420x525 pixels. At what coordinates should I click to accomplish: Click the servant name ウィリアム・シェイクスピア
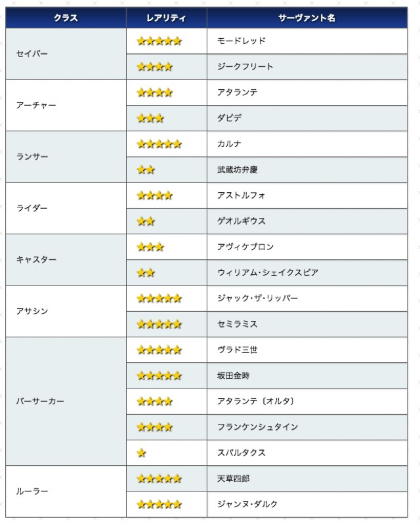pyautogui.click(x=268, y=272)
